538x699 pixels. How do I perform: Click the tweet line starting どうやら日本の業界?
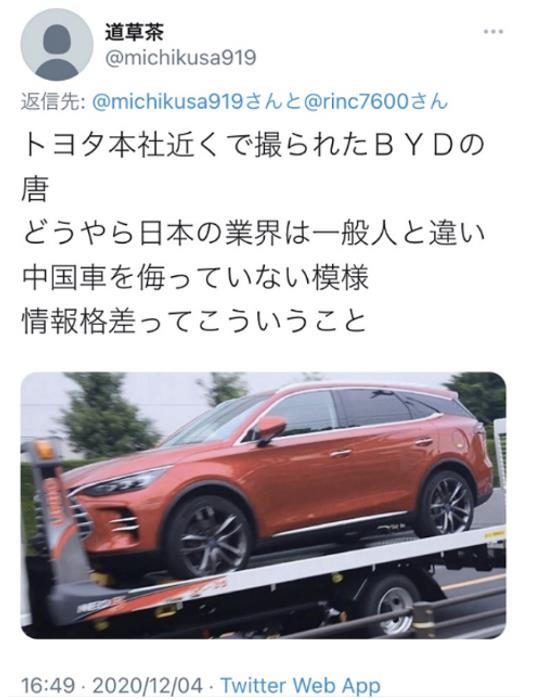tap(253, 234)
